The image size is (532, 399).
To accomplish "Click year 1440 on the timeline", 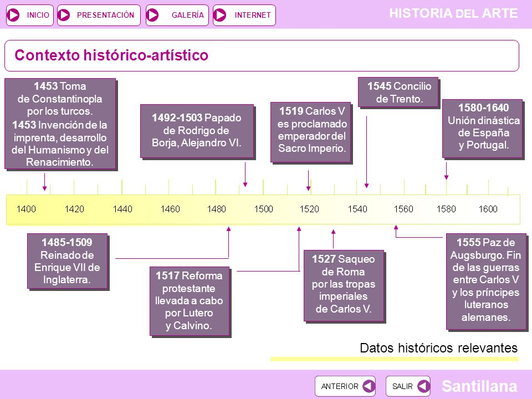I will (x=122, y=209).
